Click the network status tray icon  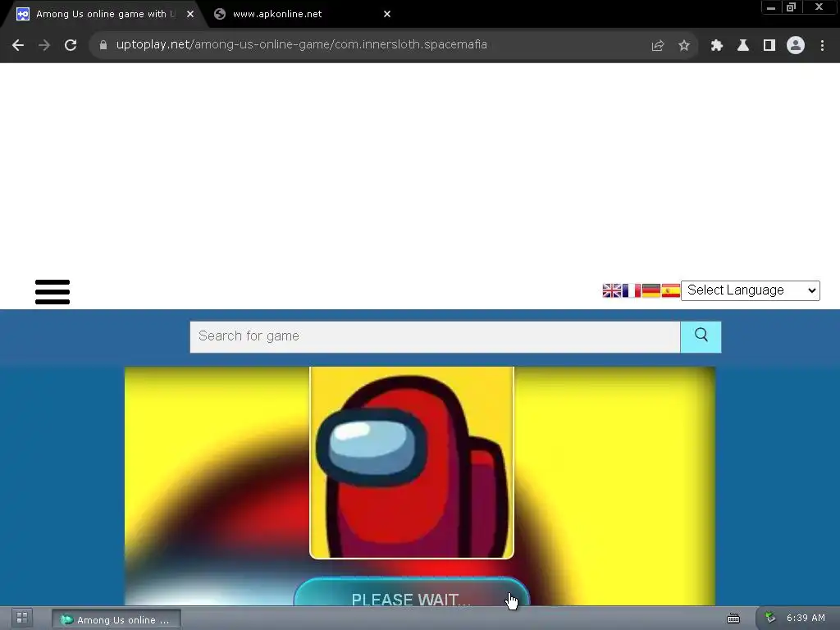click(x=770, y=619)
